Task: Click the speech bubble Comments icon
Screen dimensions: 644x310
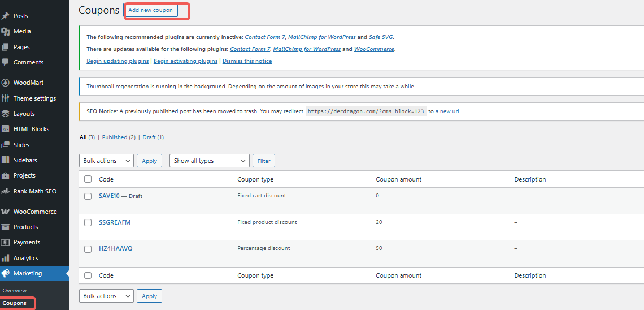Action: pos(5,62)
